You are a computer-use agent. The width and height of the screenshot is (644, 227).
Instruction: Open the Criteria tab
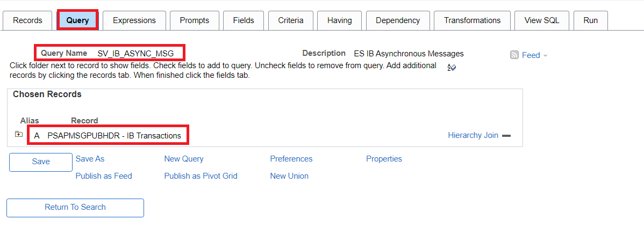tap(291, 20)
